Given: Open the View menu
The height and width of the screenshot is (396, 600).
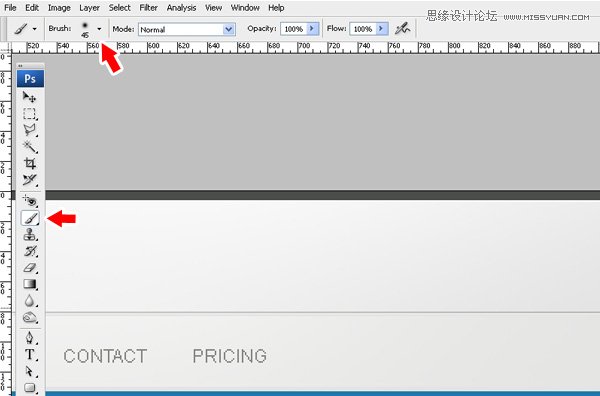Looking at the screenshot, I should pyautogui.click(x=213, y=8).
